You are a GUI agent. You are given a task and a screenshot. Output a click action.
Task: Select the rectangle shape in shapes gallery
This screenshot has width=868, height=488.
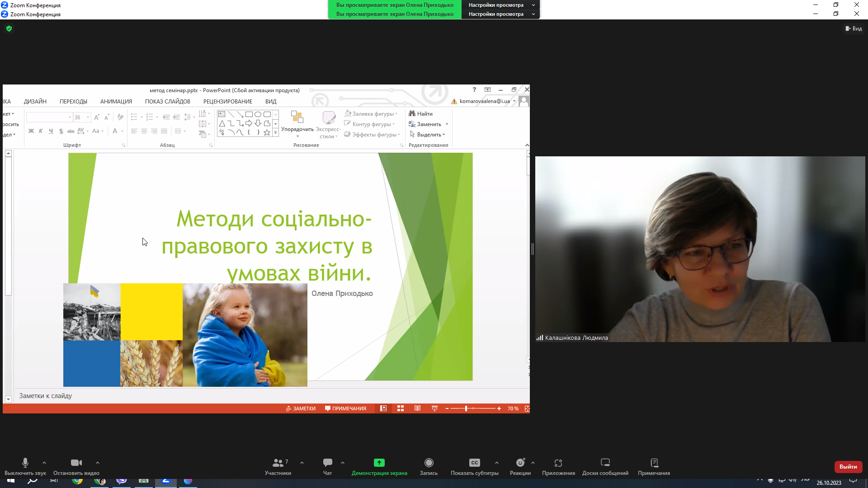coord(249,114)
